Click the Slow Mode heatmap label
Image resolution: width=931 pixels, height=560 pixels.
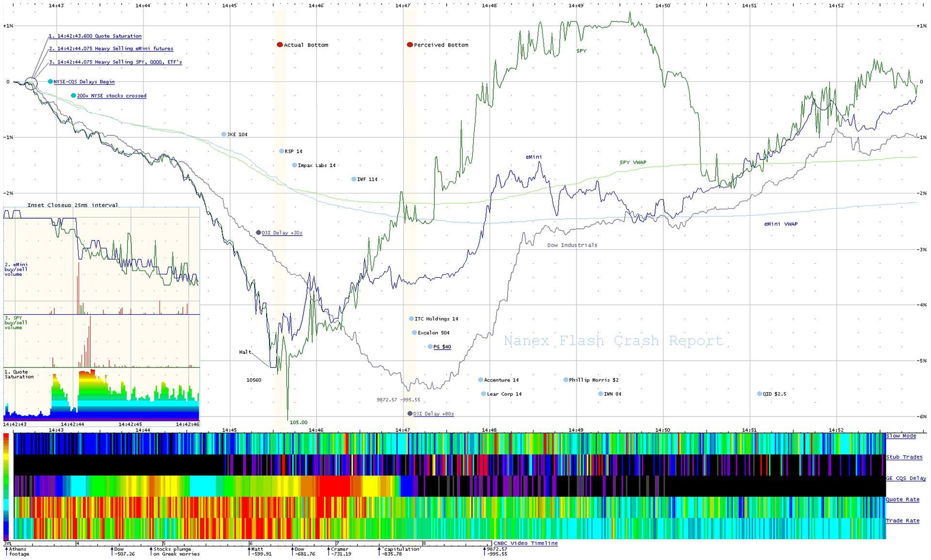[901, 436]
